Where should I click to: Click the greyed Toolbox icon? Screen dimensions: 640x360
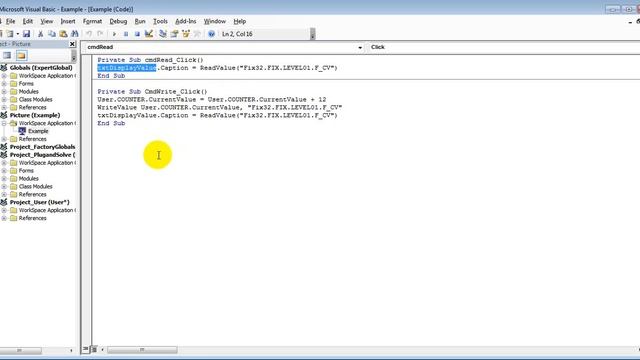pos(197,34)
